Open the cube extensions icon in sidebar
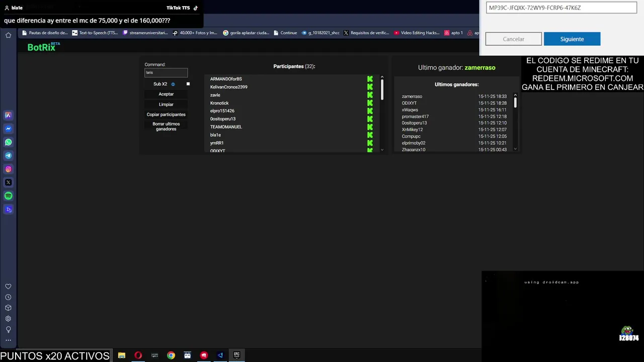The width and height of the screenshot is (644, 362). point(8,308)
